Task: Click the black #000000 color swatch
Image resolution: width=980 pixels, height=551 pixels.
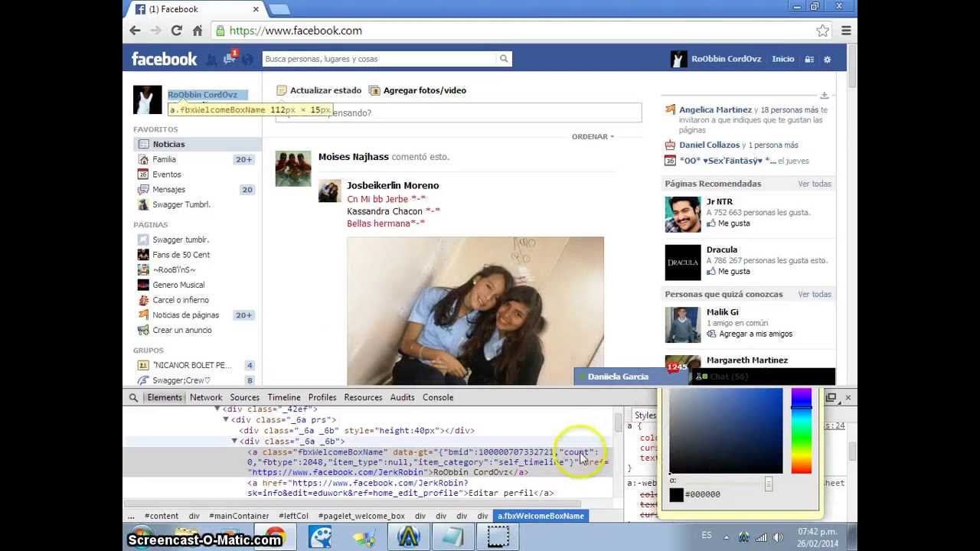Action: 676,494
